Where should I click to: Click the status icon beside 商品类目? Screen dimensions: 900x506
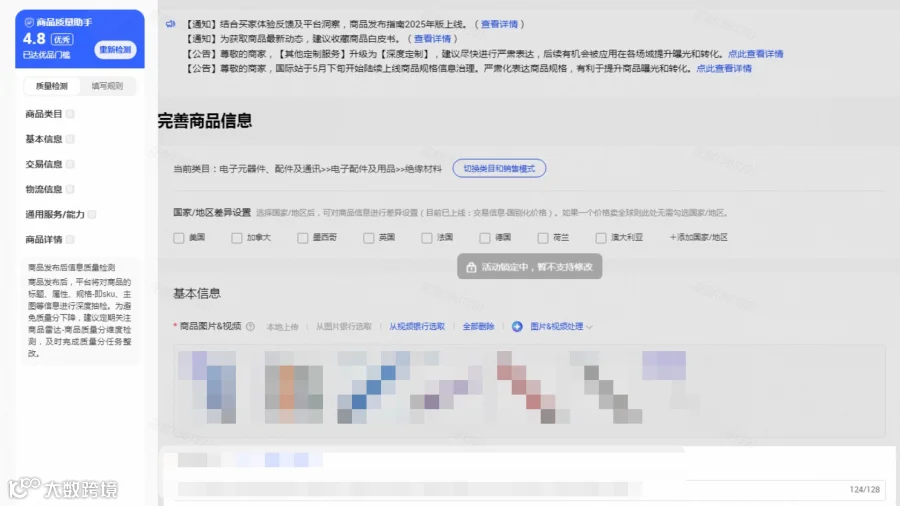tap(70, 114)
